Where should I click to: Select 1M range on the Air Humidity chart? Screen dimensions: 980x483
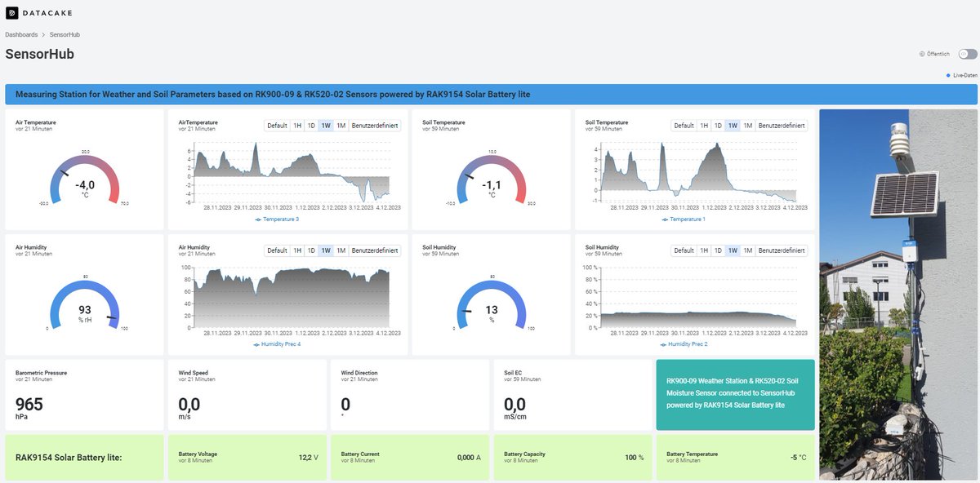[341, 250]
